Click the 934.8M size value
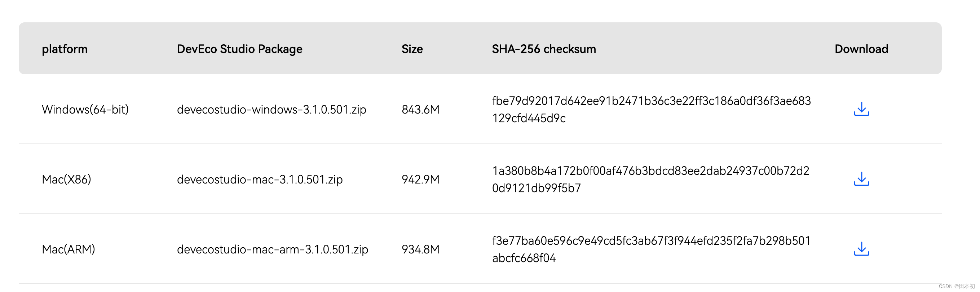980x292 pixels. click(420, 249)
